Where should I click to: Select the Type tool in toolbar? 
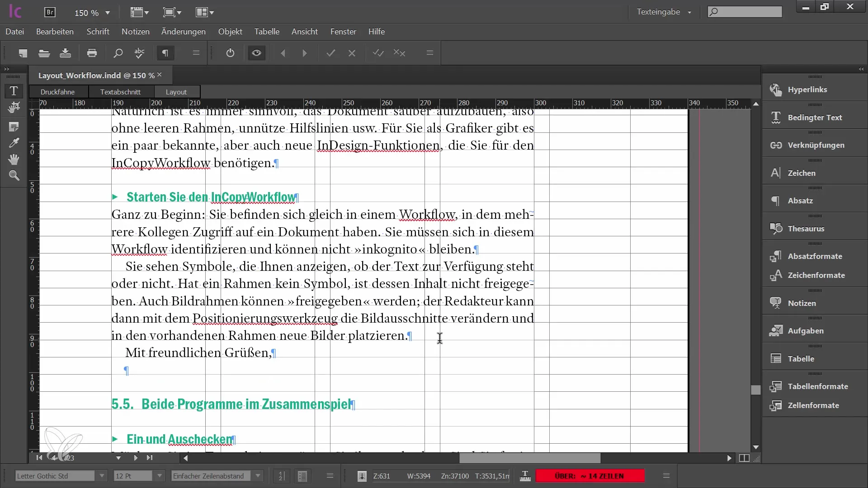click(14, 90)
